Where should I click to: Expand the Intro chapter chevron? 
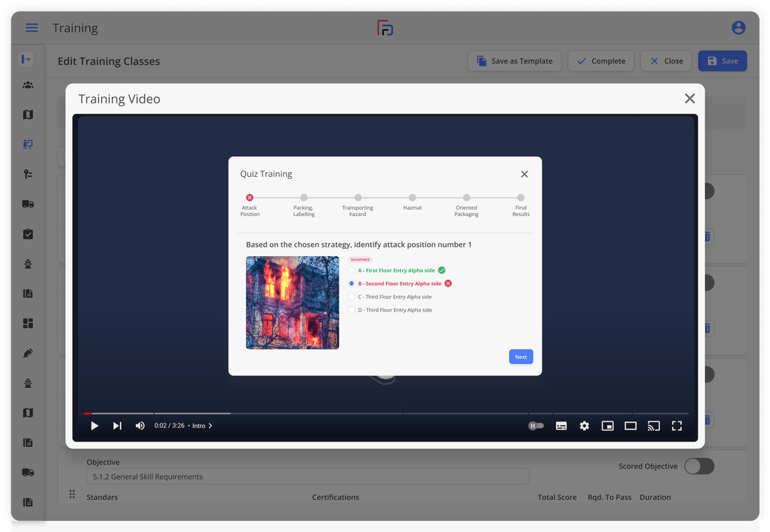coord(210,426)
